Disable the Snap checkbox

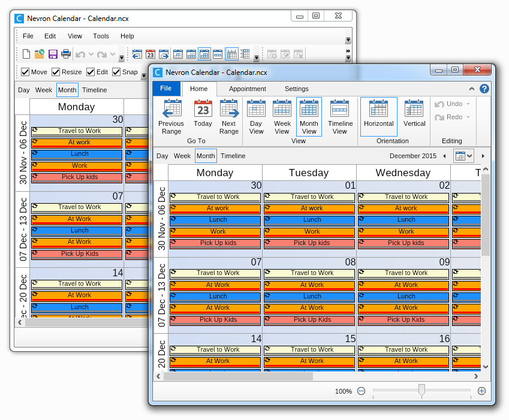pos(116,72)
